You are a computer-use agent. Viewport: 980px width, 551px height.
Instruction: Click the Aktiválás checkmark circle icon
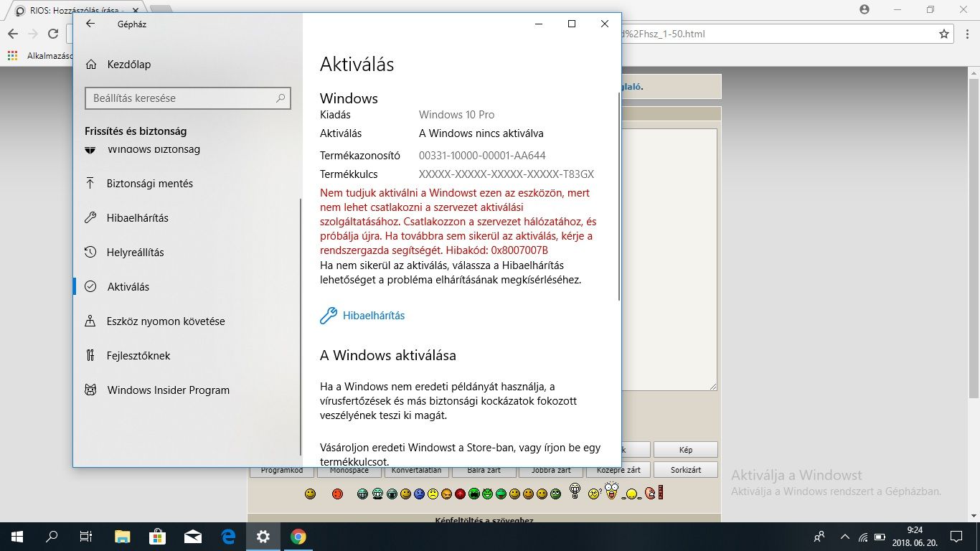[x=90, y=287]
